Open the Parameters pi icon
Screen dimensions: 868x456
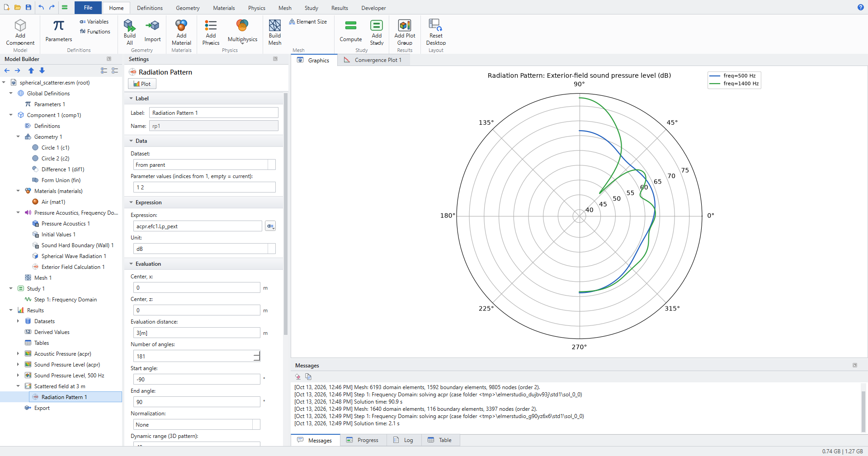coord(59,25)
